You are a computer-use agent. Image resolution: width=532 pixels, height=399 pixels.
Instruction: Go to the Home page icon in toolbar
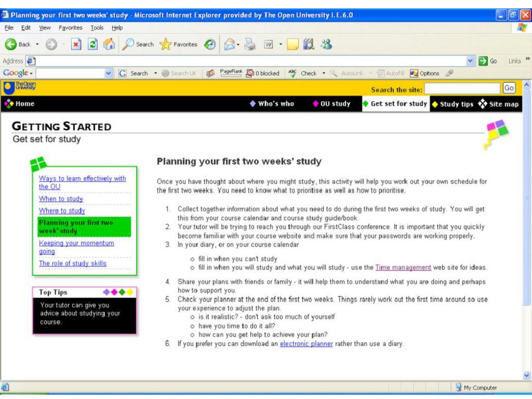(109, 44)
